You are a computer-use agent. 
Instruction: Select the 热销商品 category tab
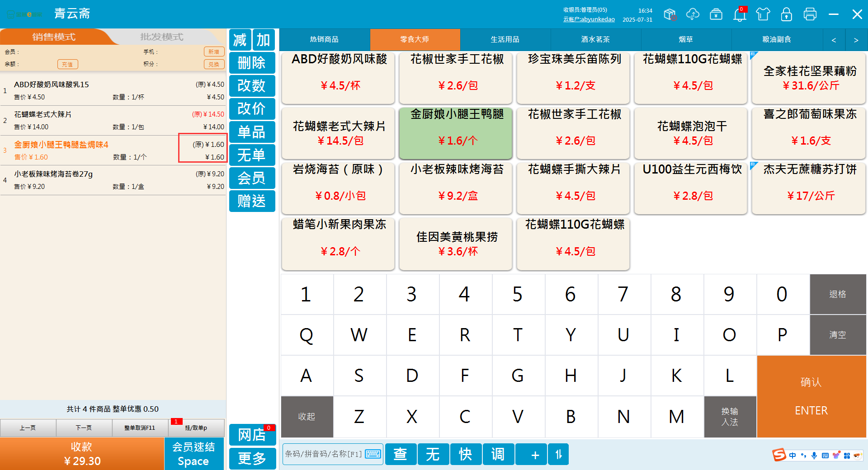[324, 40]
